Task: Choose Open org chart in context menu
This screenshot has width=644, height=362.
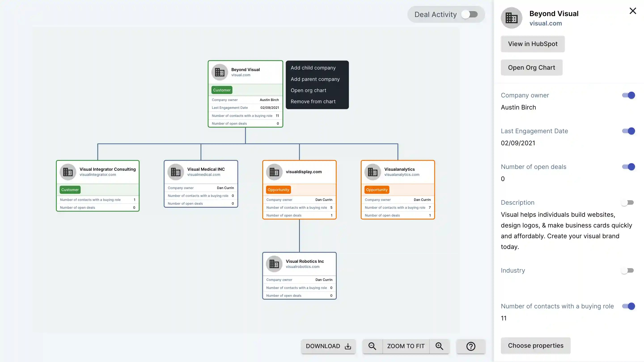Action: (308, 90)
